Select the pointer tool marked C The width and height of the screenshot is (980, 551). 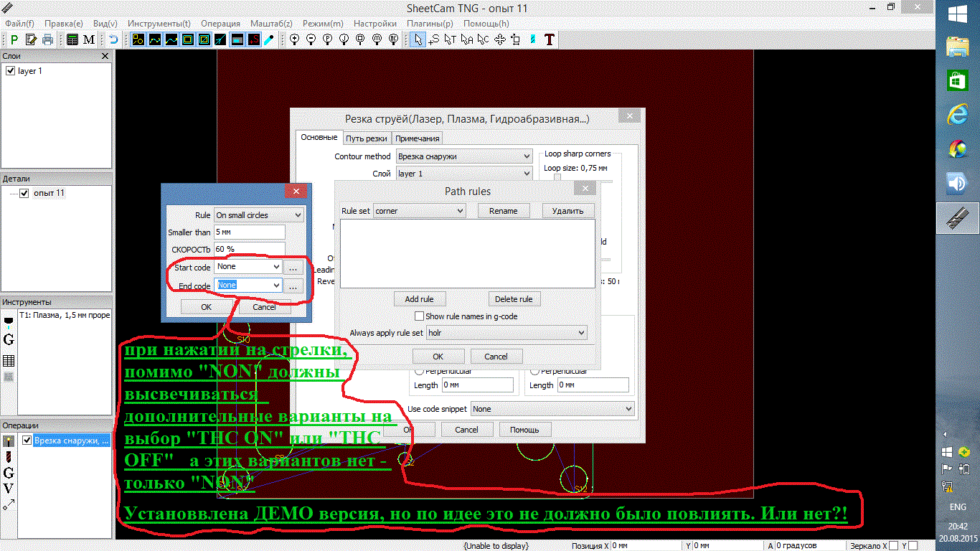pos(483,39)
